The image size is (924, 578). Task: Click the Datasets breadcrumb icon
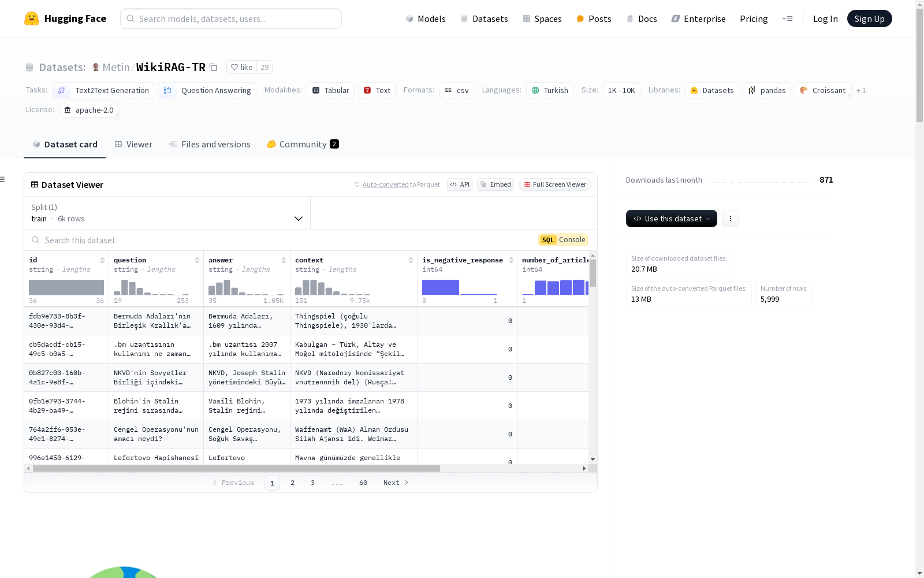coord(29,67)
